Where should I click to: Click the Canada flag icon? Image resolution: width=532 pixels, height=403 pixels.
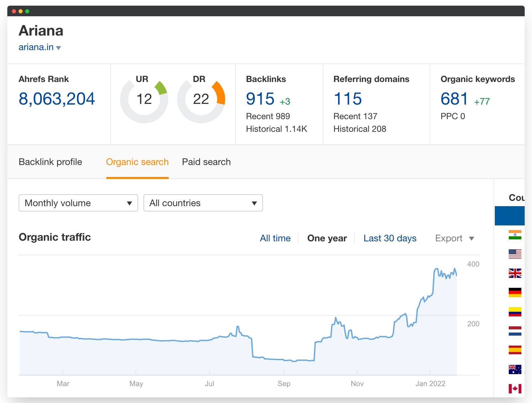click(515, 388)
